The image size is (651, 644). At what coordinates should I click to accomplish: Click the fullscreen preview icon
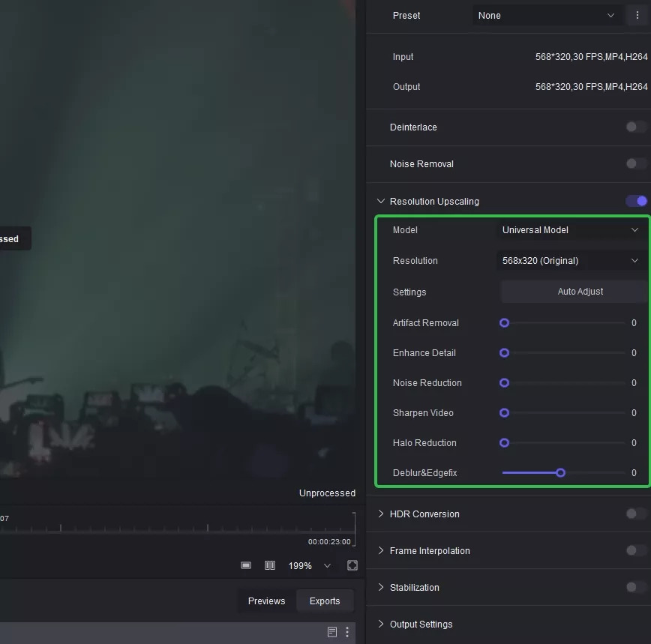352,565
